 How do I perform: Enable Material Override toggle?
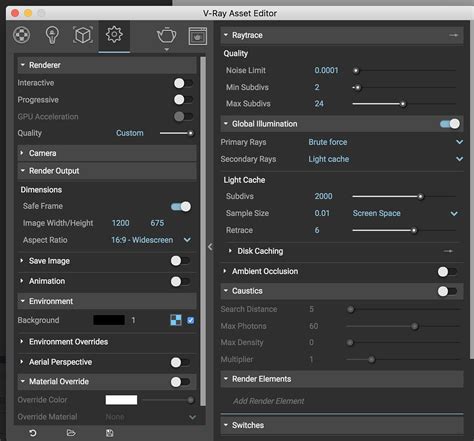point(180,382)
